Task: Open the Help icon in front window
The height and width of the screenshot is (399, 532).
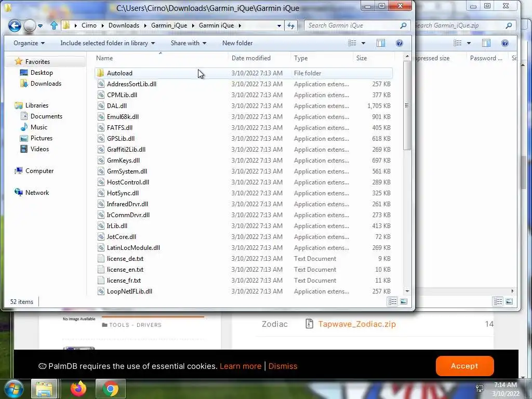Action: (x=400, y=43)
